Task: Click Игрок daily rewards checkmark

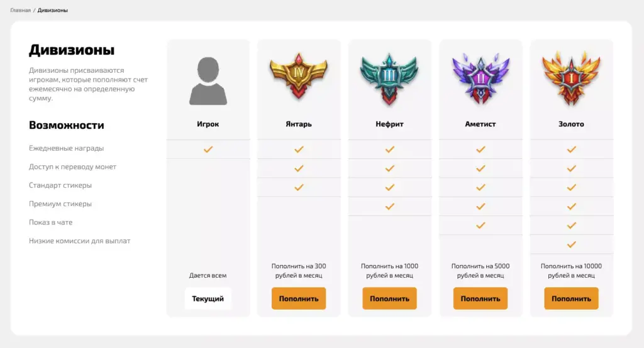Action: (x=208, y=150)
